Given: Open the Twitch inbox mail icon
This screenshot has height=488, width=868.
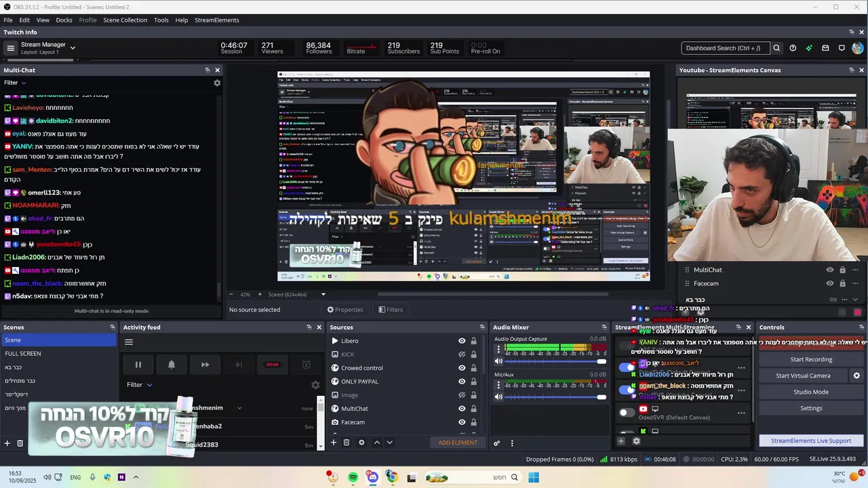Looking at the screenshot, I should tap(825, 48).
